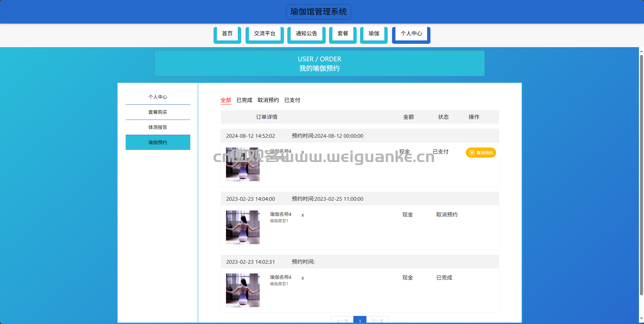Click the yen icon in cancel button
644x324 pixels.
coord(472,153)
